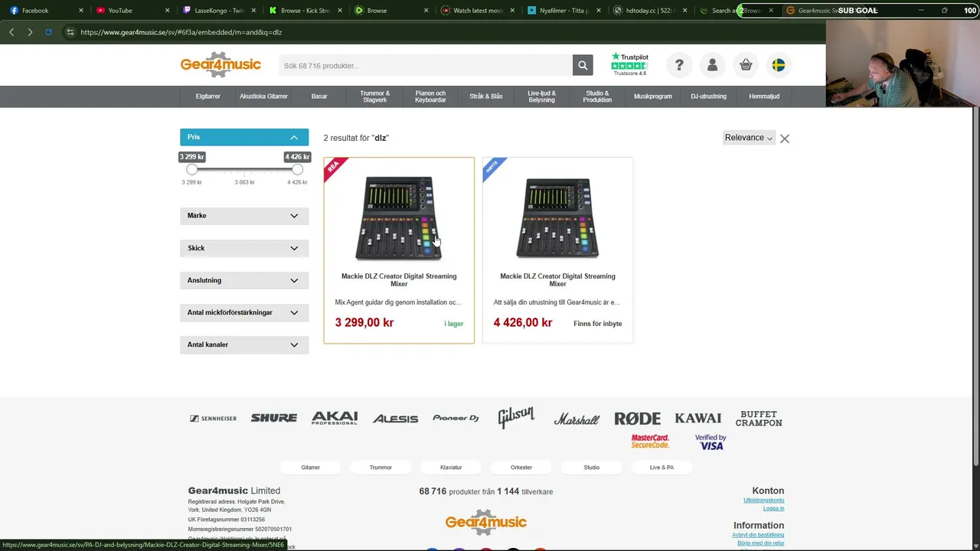This screenshot has height=551, width=980.
Task: Open the Basar menu
Action: [319, 96]
